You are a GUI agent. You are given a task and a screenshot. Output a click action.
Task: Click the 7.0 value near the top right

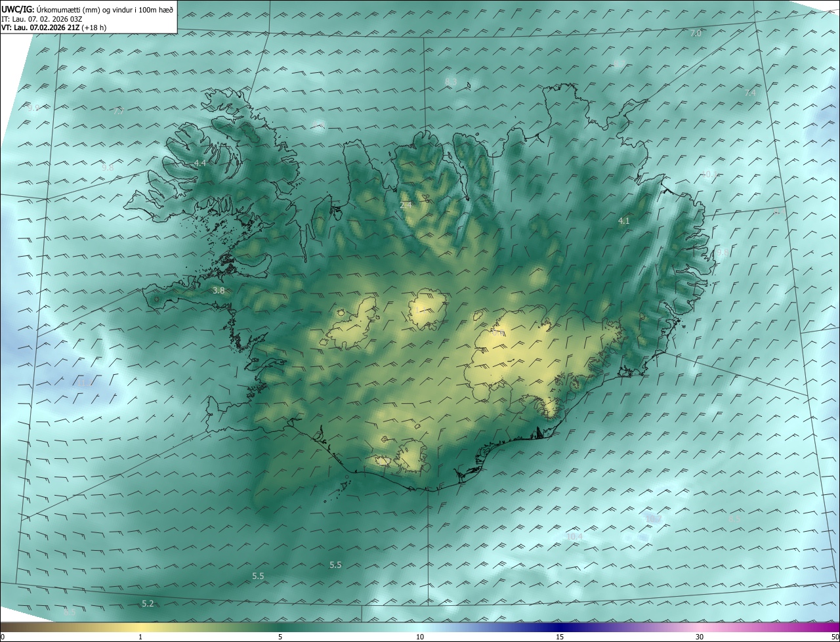coord(696,33)
